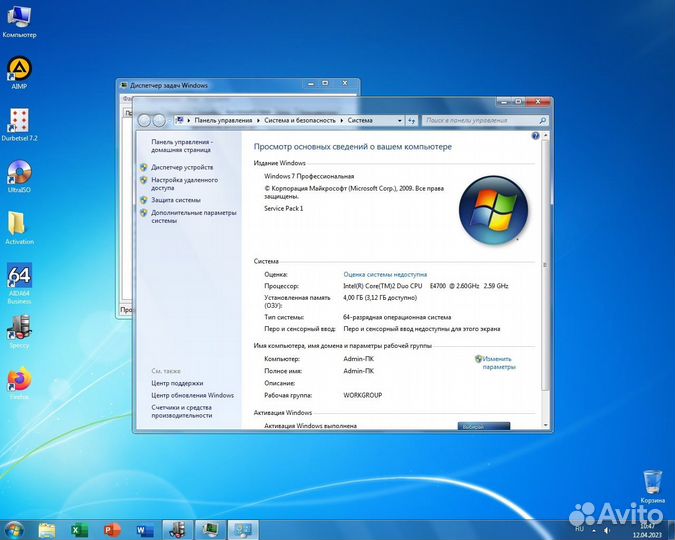Image resolution: width=675 pixels, height=540 pixels.
Task: Open the Компьютер desktop icon
Action: click(19, 22)
